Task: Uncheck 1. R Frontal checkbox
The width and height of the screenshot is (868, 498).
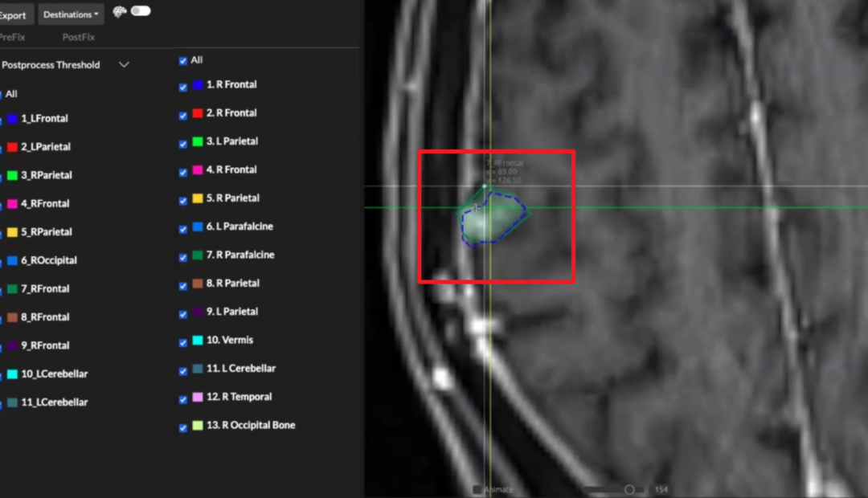Action: [x=182, y=88]
